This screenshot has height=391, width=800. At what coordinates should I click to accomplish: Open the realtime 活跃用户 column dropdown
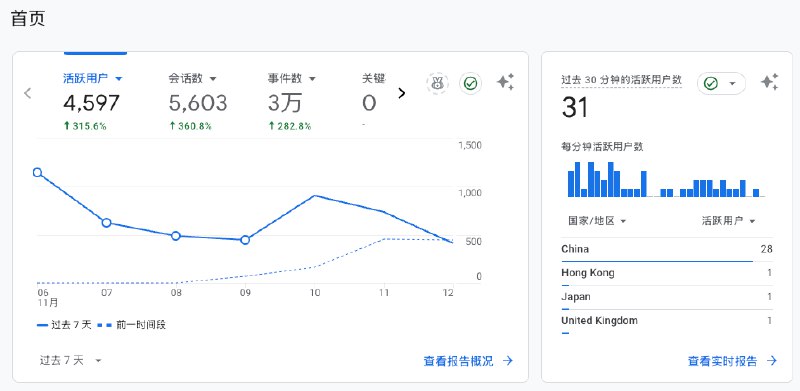click(728, 221)
